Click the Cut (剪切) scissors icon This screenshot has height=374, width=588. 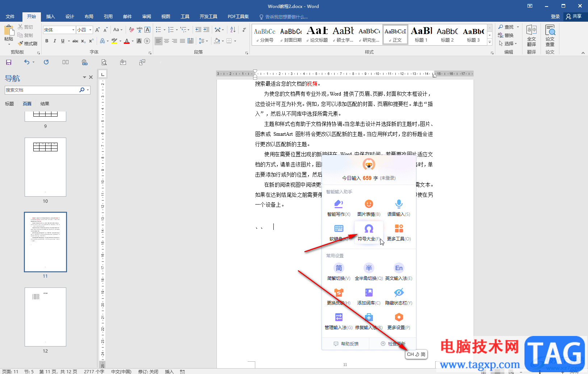pyautogui.click(x=20, y=27)
